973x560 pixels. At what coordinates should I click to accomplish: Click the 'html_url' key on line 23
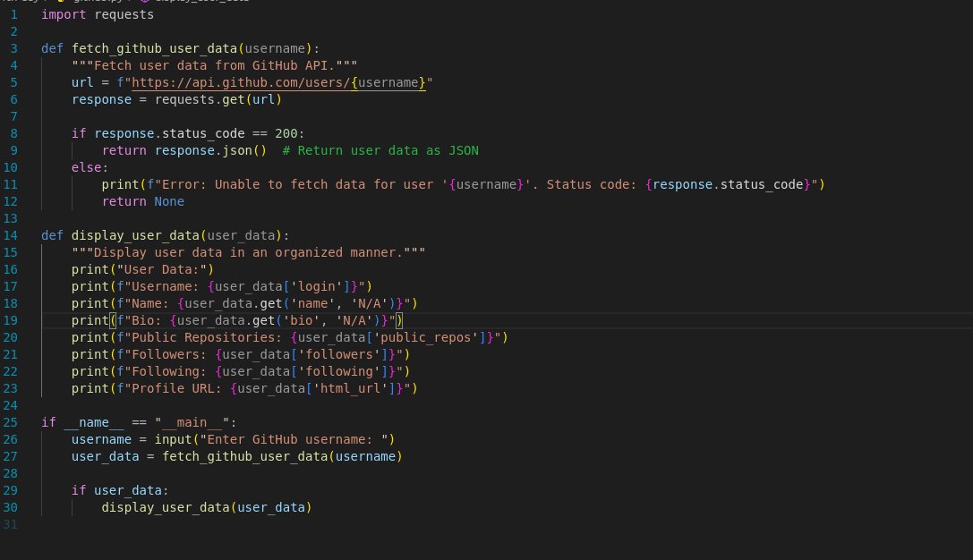coord(350,388)
